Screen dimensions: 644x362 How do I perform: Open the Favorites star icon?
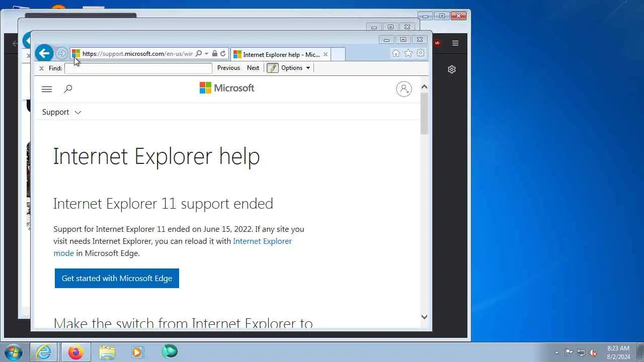(x=408, y=53)
